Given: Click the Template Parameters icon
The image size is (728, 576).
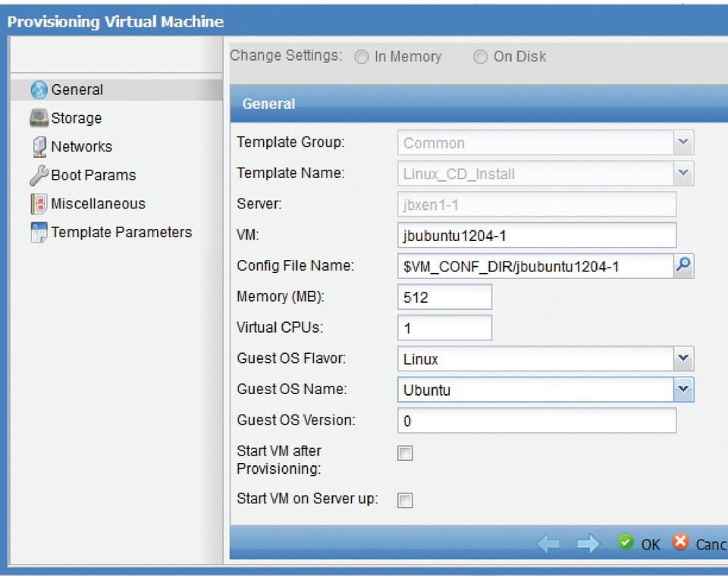Looking at the screenshot, I should pyautogui.click(x=39, y=233).
